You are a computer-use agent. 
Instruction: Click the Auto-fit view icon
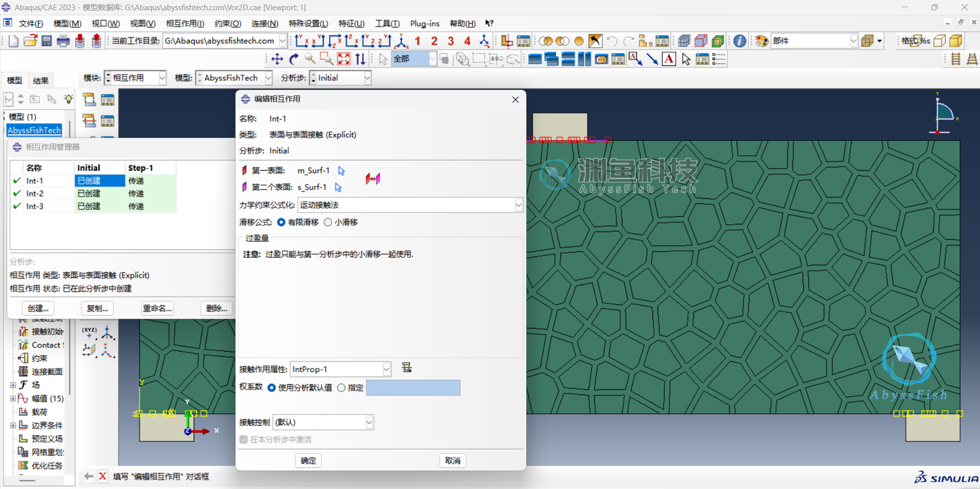click(x=343, y=59)
